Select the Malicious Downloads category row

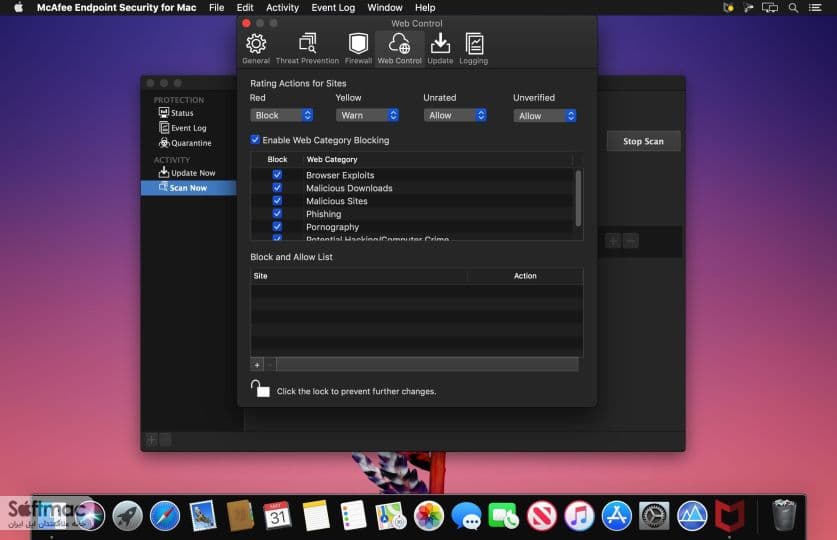pyautogui.click(x=412, y=188)
